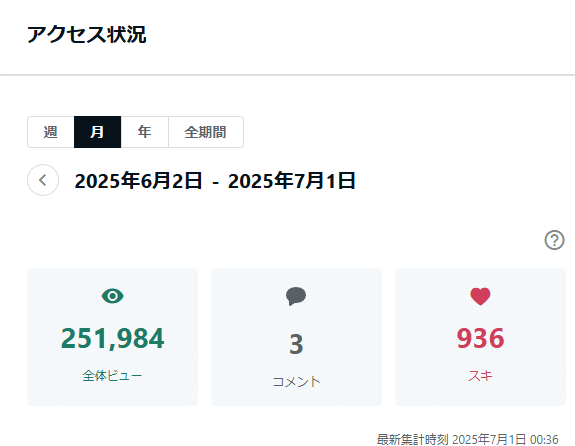The image size is (575, 446).
Task: Click the 936 likes number
Action: (480, 338)
